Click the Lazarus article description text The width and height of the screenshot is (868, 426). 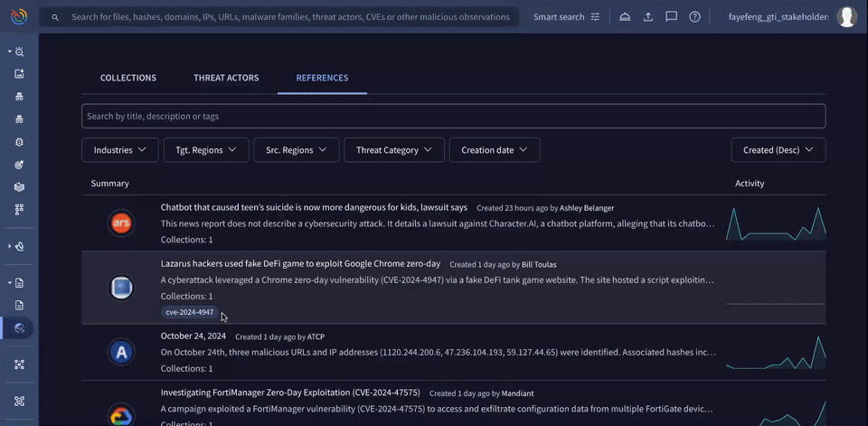(x=438, y=280)
